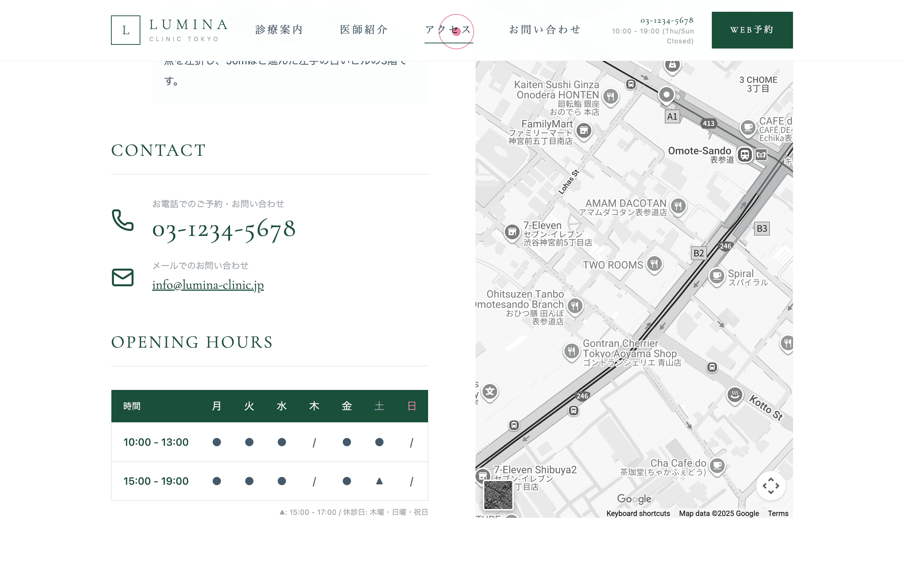Screen dimensions: 904x588
Task: Open the お問い合わせ nav link
Action: (x=545, y=30)
